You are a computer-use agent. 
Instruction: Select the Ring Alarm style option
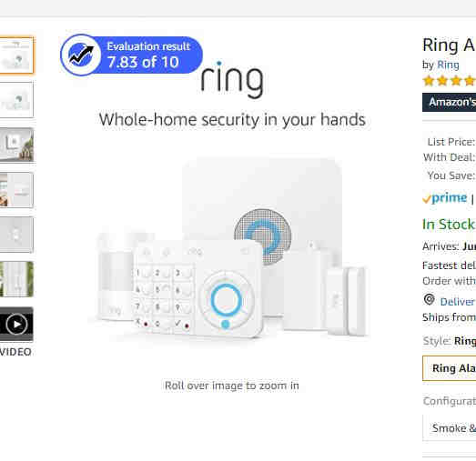[x=450, y=368]
